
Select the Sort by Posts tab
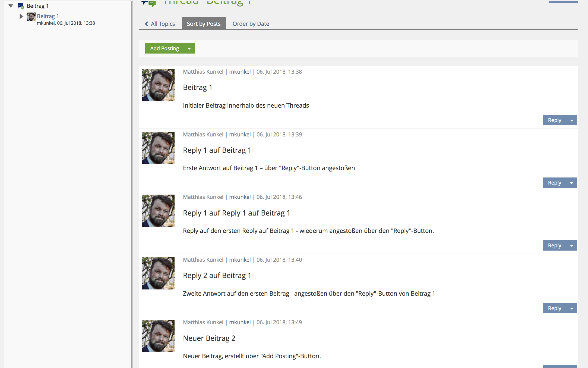[x=204, y=24]
